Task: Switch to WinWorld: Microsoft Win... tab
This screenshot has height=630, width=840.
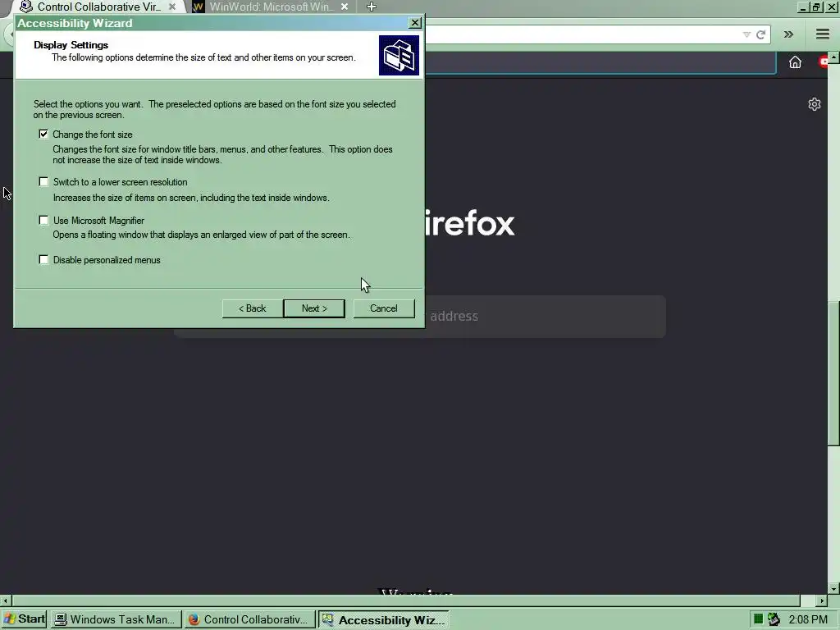Action: (x=271, y=7)
